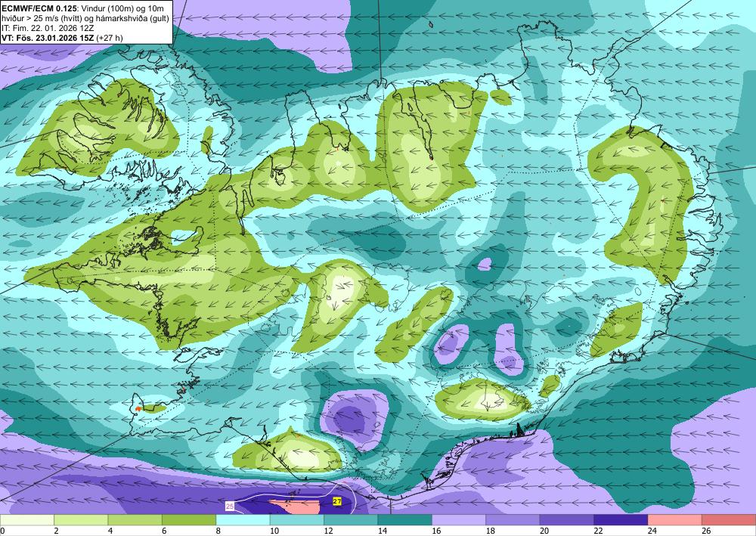Click the yellow "27" maximum gust label
The width and height of the screenshot is (756, 536).
click(x=337, y=502)
